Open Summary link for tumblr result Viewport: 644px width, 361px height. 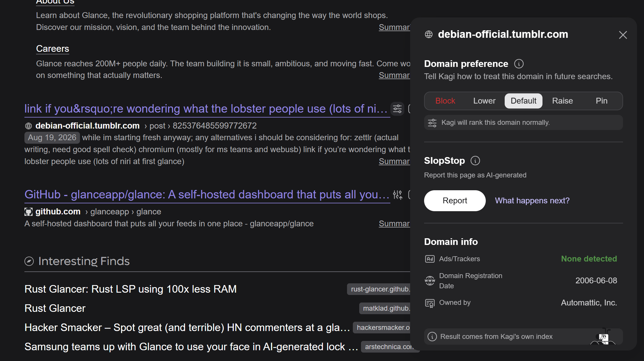394,161
